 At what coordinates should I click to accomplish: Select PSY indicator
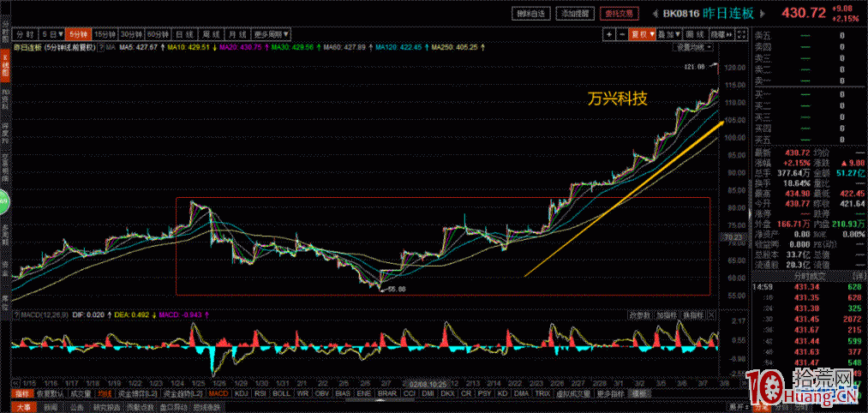[484, 393]
